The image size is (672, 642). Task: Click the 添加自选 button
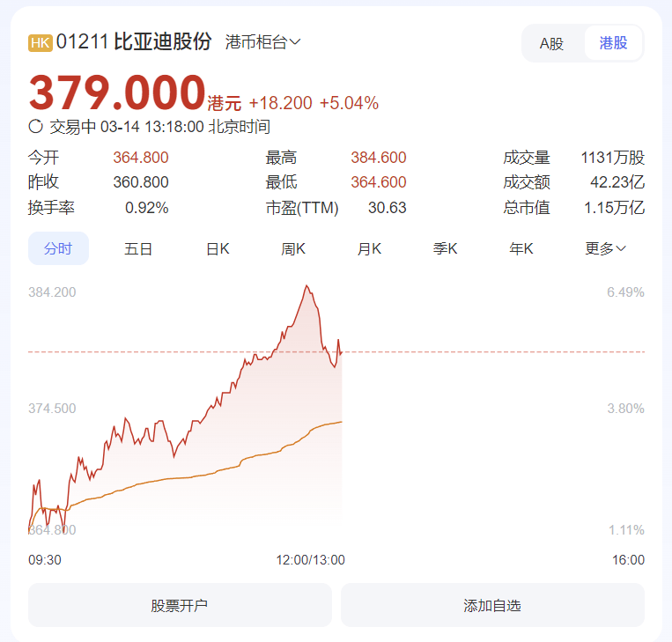tap(492, 605)
